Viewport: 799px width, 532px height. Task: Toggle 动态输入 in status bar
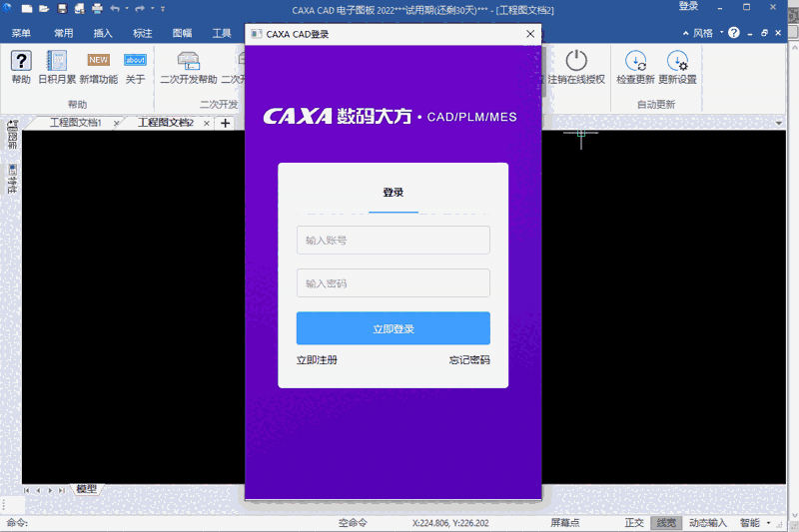708,523
